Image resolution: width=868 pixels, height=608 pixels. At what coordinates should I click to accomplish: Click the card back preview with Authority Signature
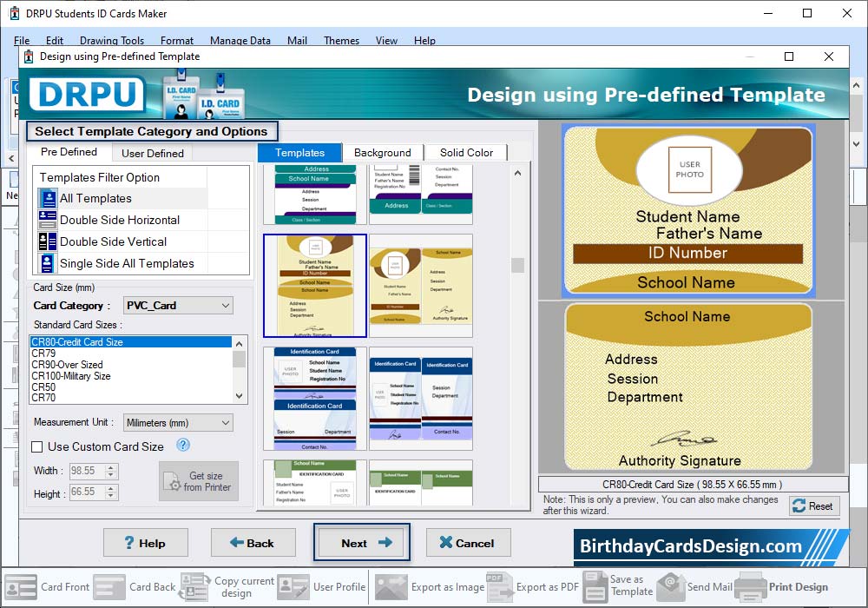pyautogui.click(x=688, y=387)
